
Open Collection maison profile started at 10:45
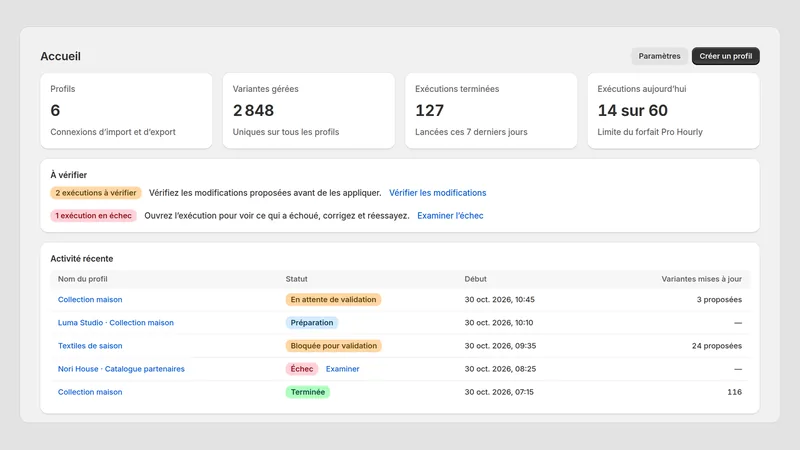coord(90,299)
